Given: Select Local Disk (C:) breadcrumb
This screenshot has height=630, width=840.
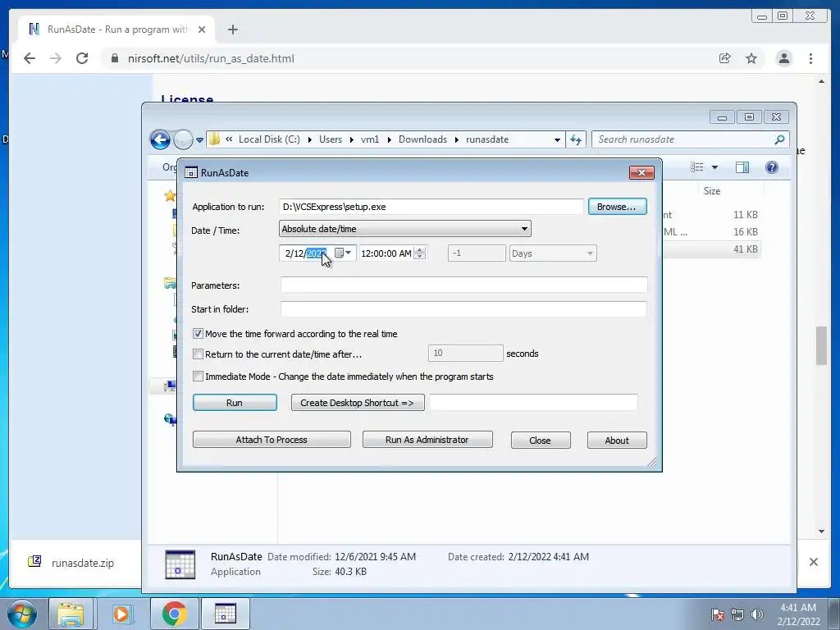Looking at the screenshot, I should tap(269, 139).
